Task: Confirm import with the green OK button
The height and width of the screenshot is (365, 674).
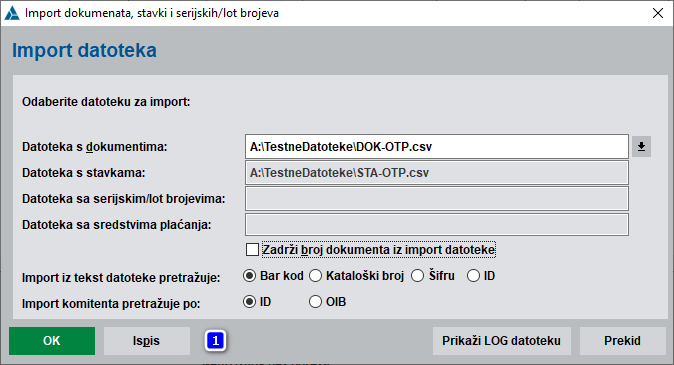Action: pos(52,341)
